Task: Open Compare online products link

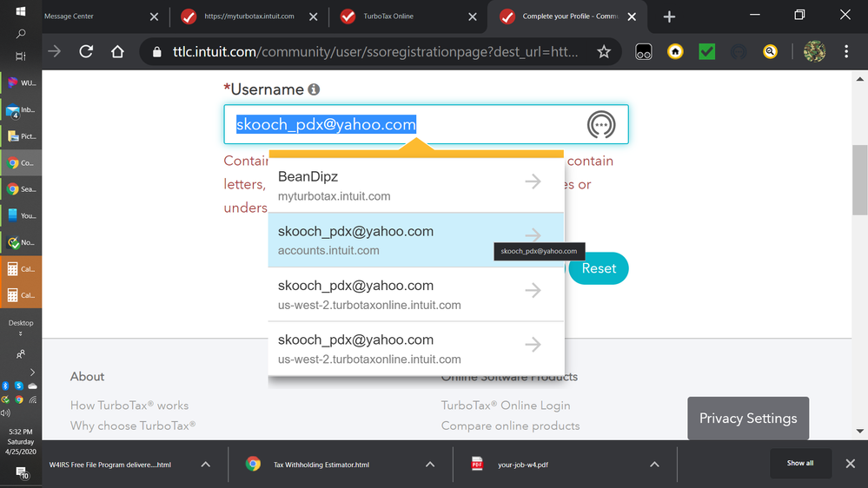Action: (510, 425)
